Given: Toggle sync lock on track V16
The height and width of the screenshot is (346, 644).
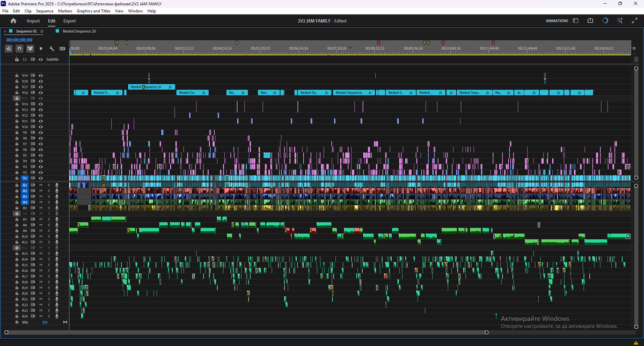Looking at the screenshot, I should click(33, 93).
